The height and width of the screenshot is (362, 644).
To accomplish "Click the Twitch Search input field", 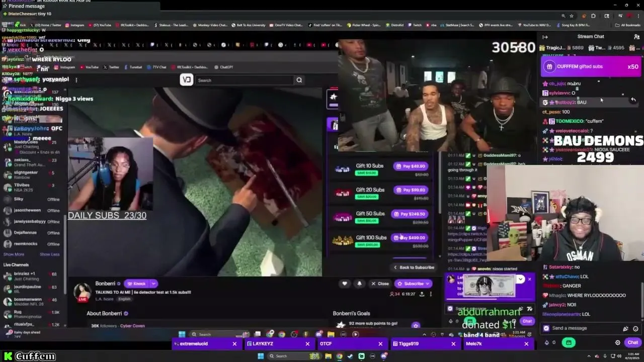I will point(244,80).
